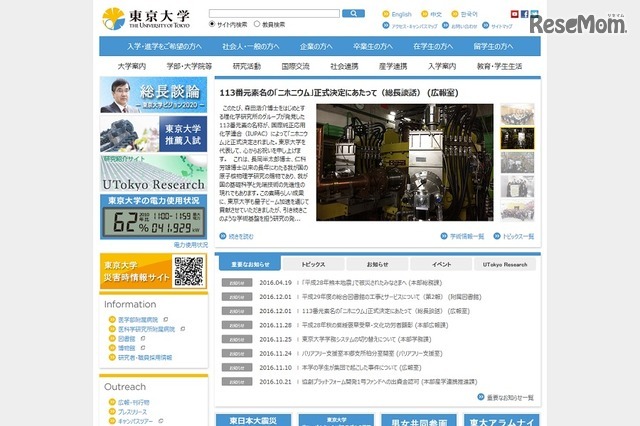The image size is (640, 426).
Task: Open the アクセス・キャンパスマップ link
Action: [414, 26]
